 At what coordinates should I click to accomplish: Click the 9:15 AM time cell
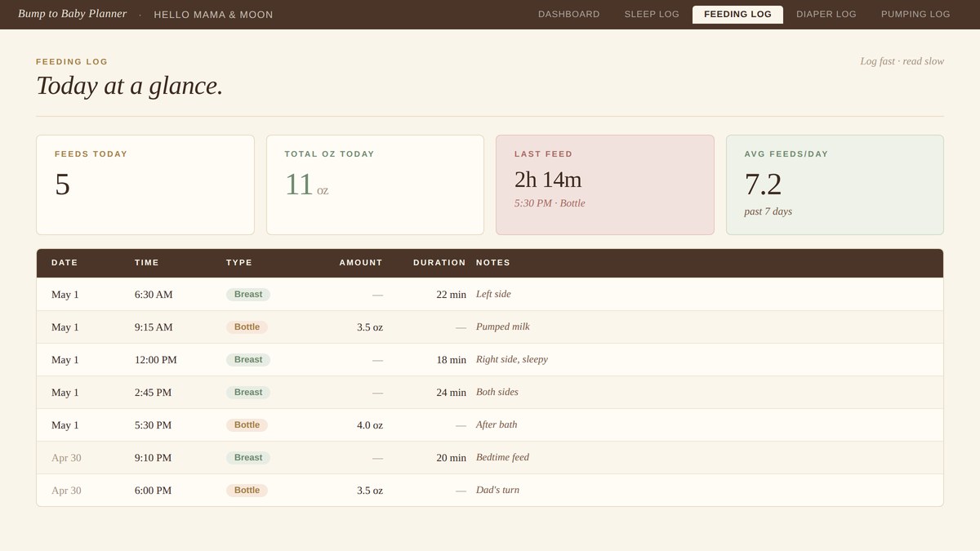click(154, 327)
